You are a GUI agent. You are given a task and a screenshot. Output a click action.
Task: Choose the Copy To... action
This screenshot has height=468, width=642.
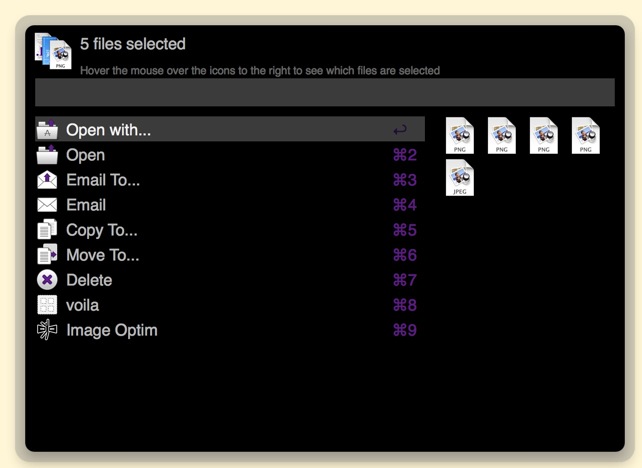(230, 230)
